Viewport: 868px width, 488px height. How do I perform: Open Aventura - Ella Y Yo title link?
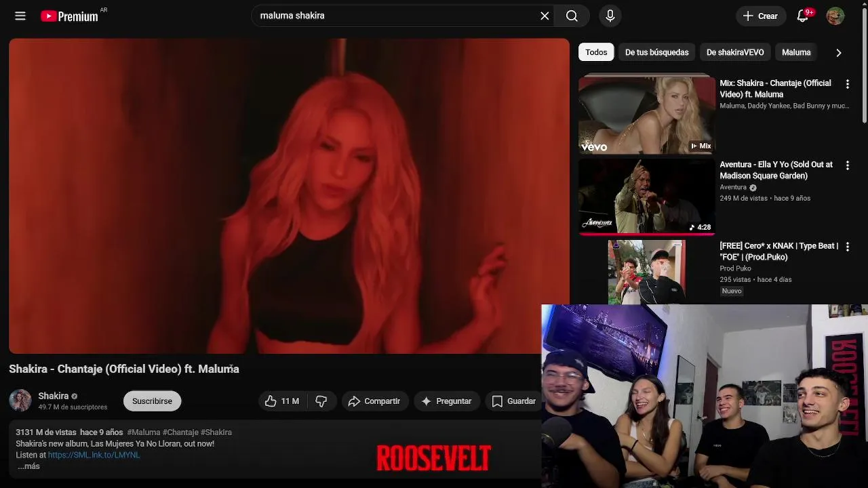776,170
